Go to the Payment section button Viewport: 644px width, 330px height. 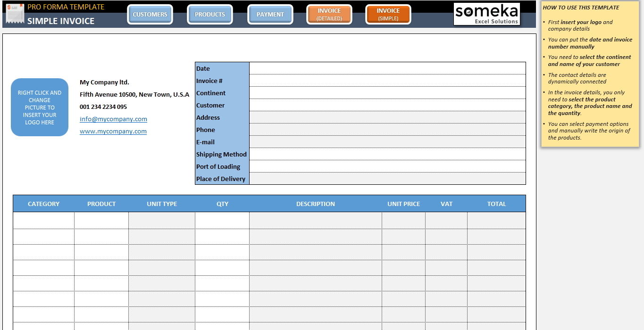tap(270, 15)
